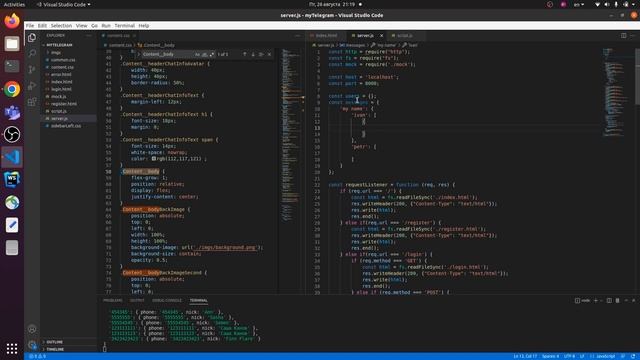Open the Terminal app in the dock
This screenshot has height=360, width=640.
point(12,66)
